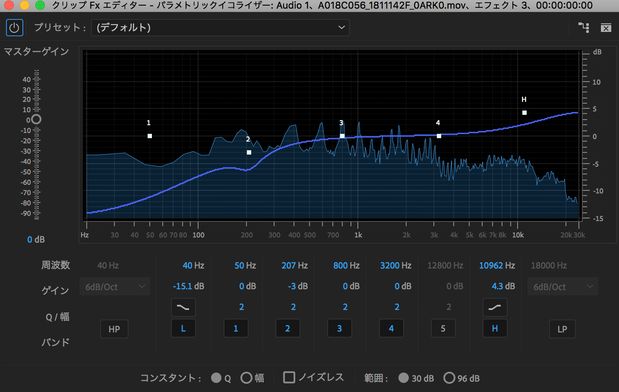This screenshot has height=392, width=619.
Task: Toggle band 4 button
Action: (391, 328)
